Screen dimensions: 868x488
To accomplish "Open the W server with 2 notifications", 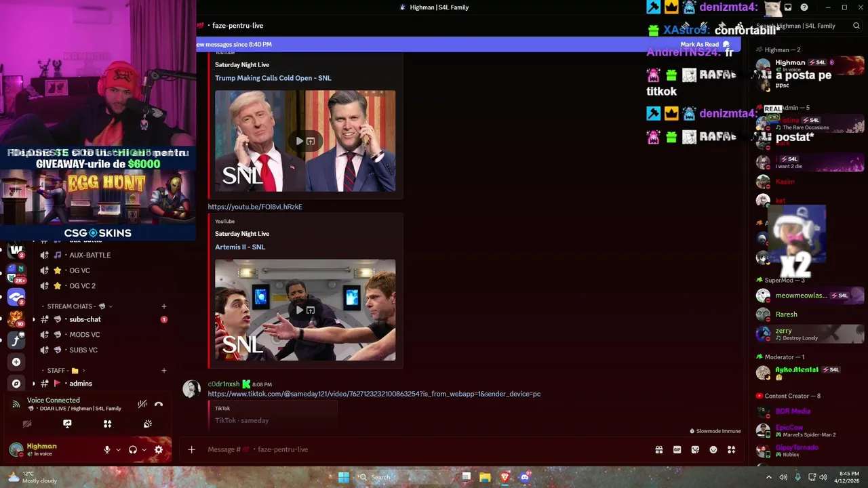I will point(16,250).
